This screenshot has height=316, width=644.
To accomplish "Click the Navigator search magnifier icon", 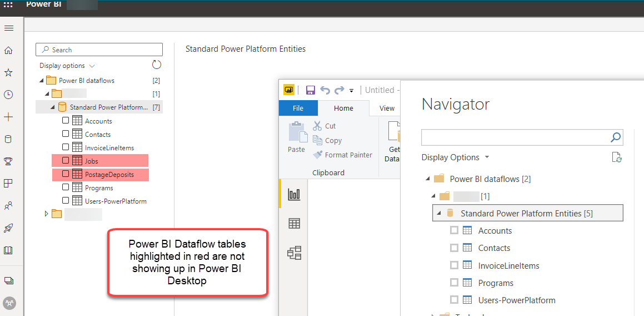I will [x=615, y=137].
